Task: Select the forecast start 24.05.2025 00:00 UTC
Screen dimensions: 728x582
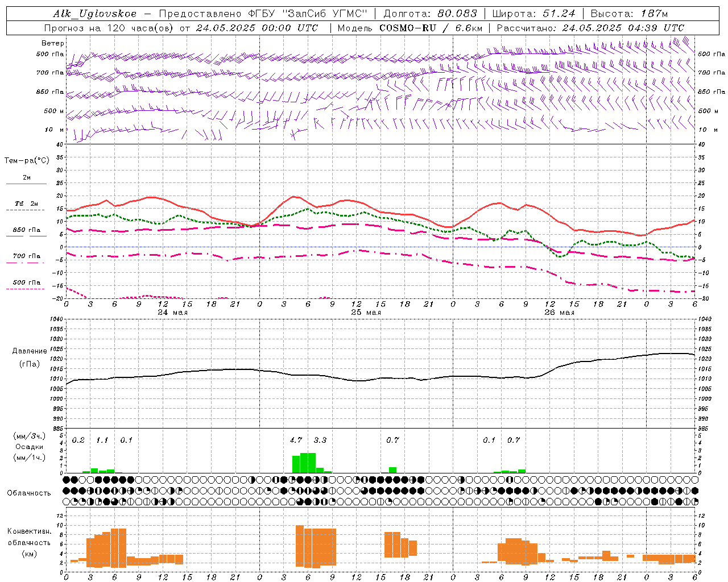Action: coord(257,28)
